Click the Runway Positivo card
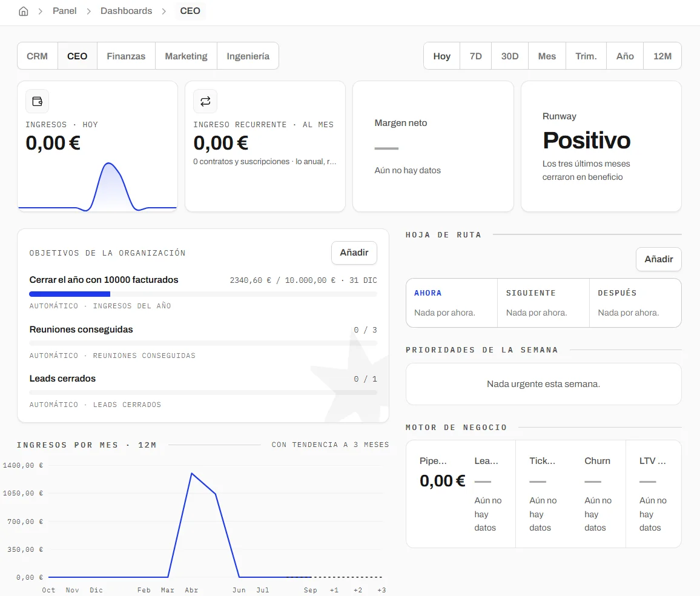This screenshot has width=700, height=596. pos(601,147)
